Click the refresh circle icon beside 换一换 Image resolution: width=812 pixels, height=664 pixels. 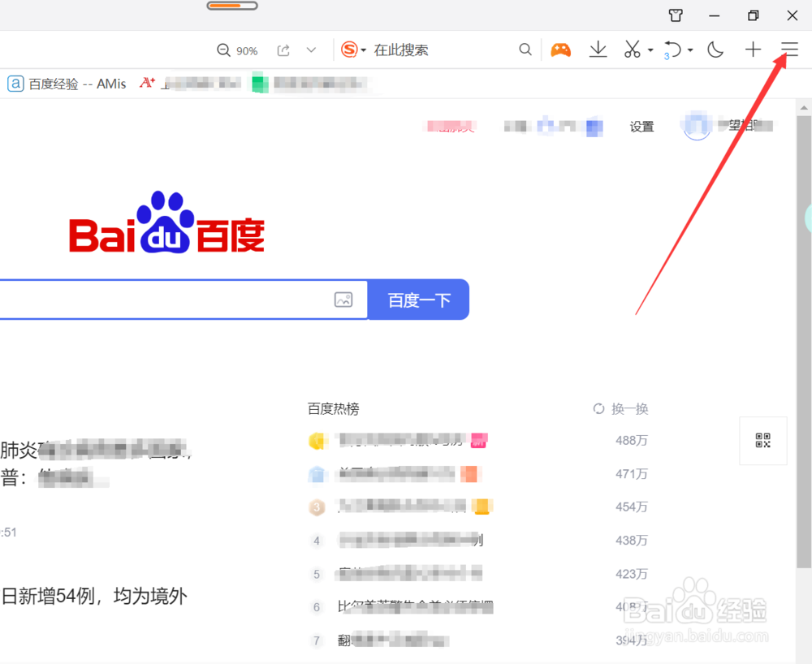point(598,409)
